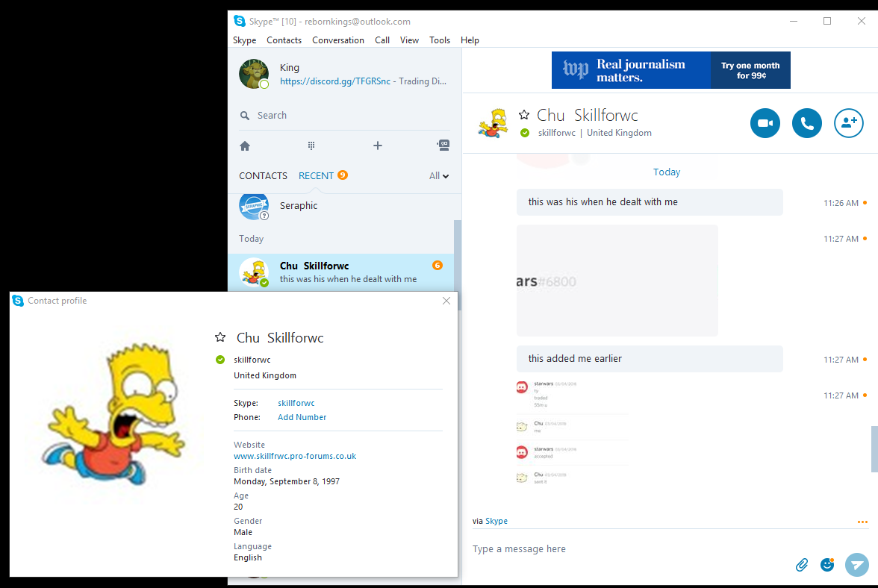Click the conversation scrollbar thumb
This screenshot has width=878, height=588.
pyautogui.click(x=874, y=449)
